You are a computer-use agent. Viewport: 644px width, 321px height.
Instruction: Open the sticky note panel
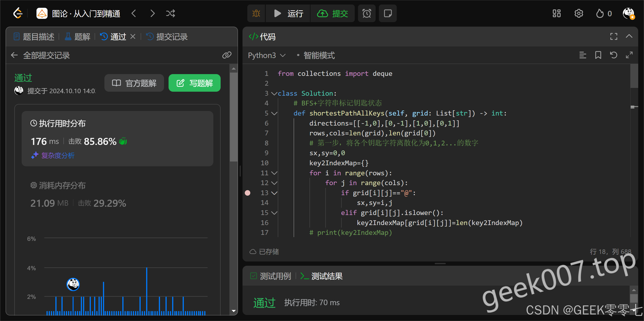click(x=388, y=13)
